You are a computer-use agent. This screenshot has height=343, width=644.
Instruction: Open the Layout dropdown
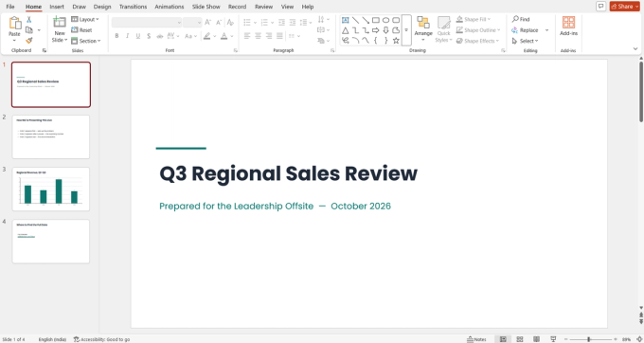pos(85,19)
